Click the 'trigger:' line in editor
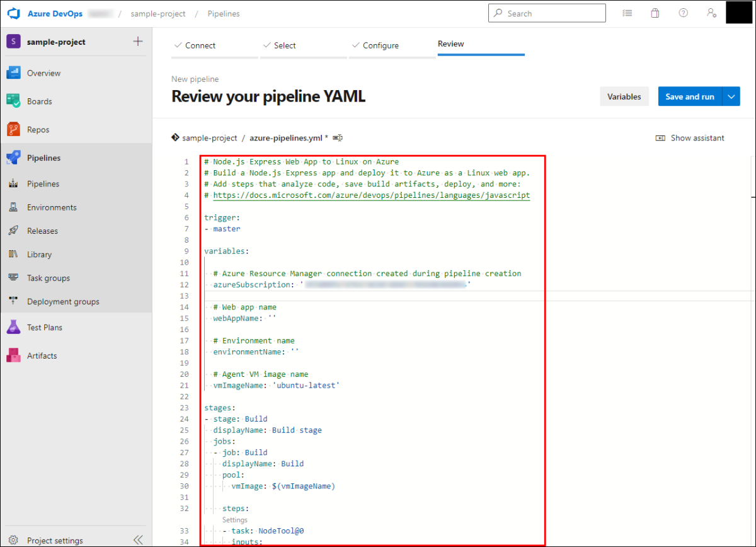The image size is (756, 547). [x=222, y=217]
